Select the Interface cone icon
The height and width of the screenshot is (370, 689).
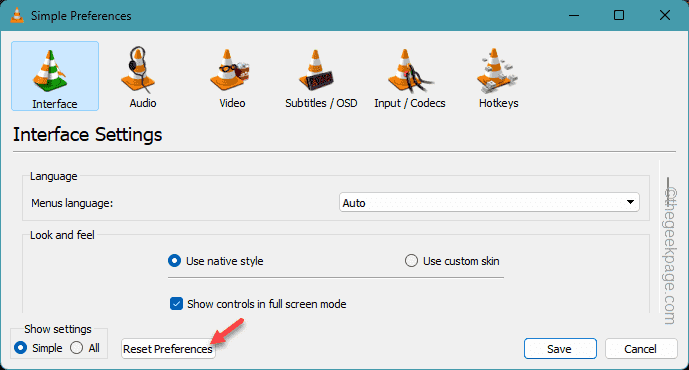(50, 71)
